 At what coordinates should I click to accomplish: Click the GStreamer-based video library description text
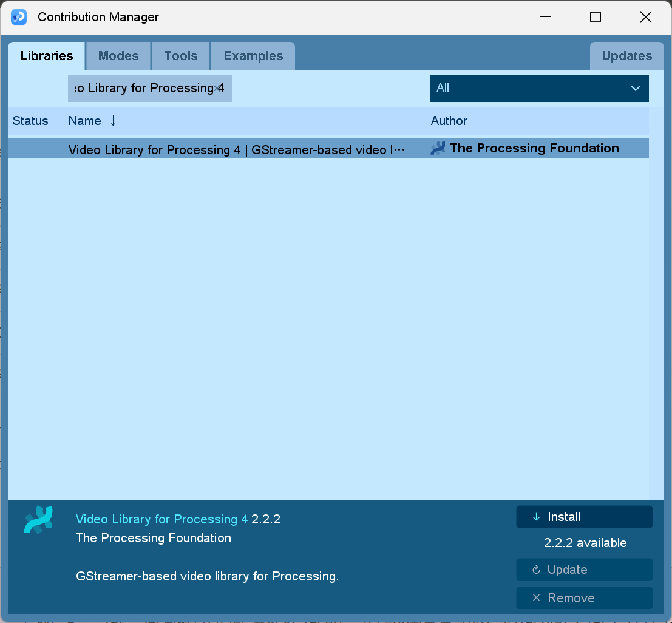pyautogui.click(x=207, y=576)
